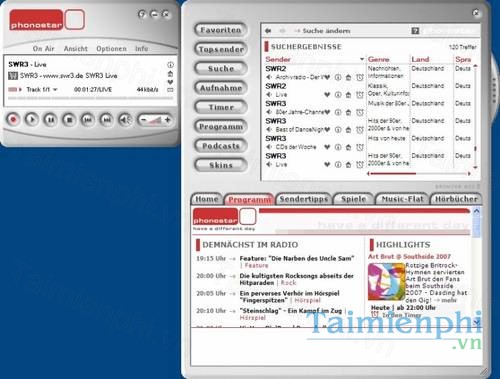Favorite SWR3 80er Jahre-Channel
This screenshot has width=500, height=379.
pyautogui.click(x=327, y=112)
